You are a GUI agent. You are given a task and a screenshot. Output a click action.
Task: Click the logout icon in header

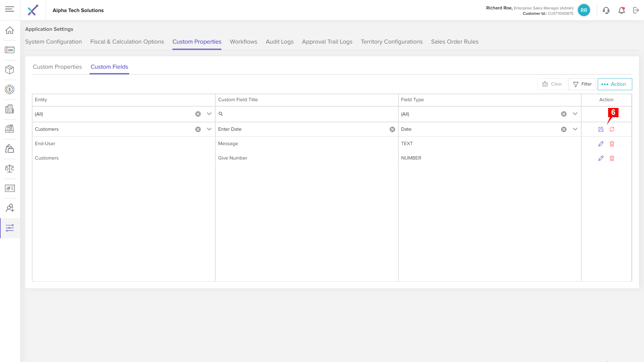click(x=636, y=10)
